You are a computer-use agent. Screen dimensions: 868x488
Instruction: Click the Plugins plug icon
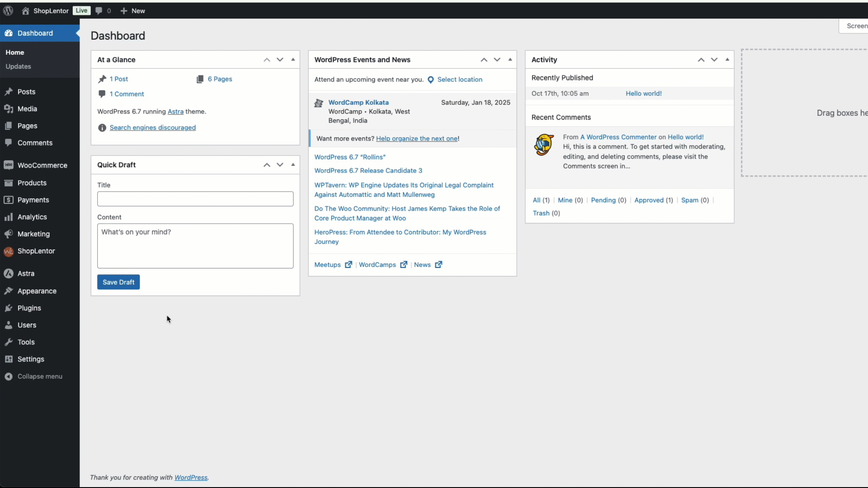(9, 308)
